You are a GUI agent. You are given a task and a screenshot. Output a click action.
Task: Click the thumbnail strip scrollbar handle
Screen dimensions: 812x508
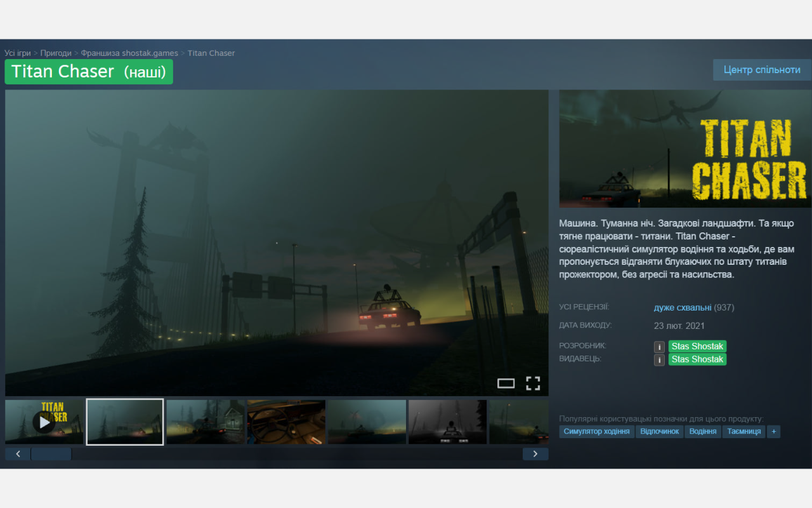(51, 454)
